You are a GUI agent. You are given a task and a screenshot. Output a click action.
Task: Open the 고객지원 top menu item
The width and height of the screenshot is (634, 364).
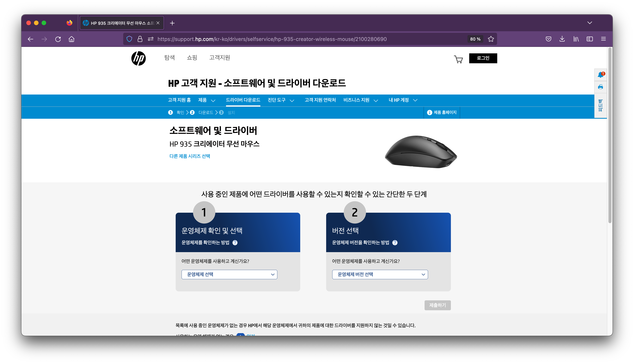coord(219,58)
